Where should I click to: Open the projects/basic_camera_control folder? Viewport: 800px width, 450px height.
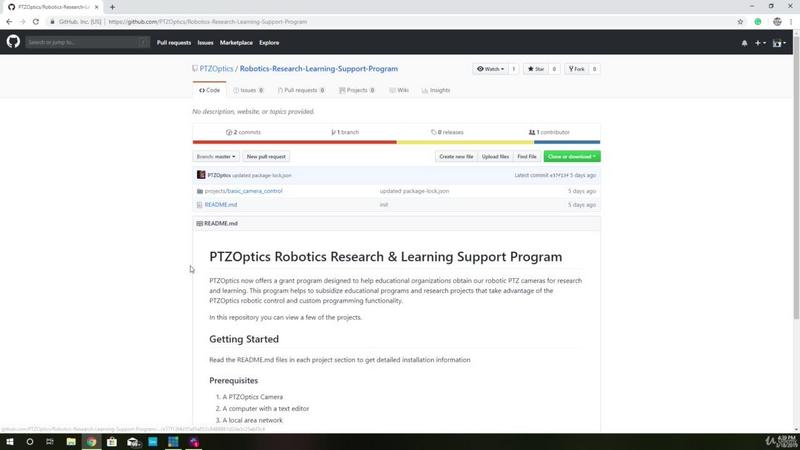[x=243, y=191]
